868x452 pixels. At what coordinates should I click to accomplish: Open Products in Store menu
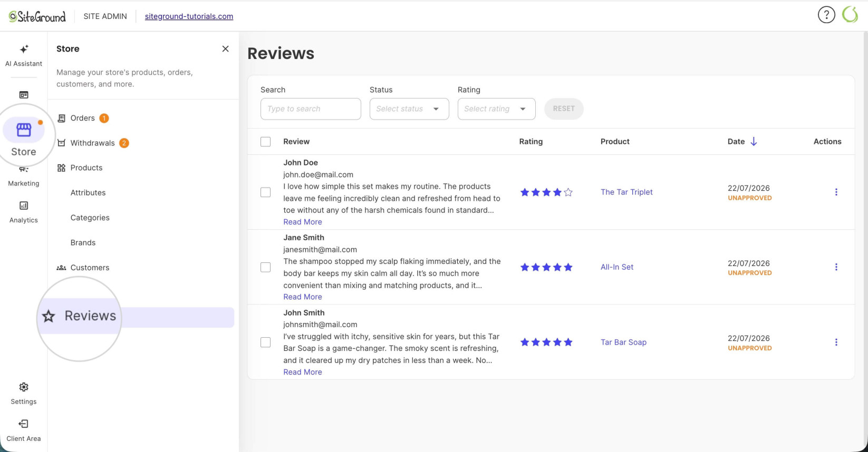click(x=86, y=168)
